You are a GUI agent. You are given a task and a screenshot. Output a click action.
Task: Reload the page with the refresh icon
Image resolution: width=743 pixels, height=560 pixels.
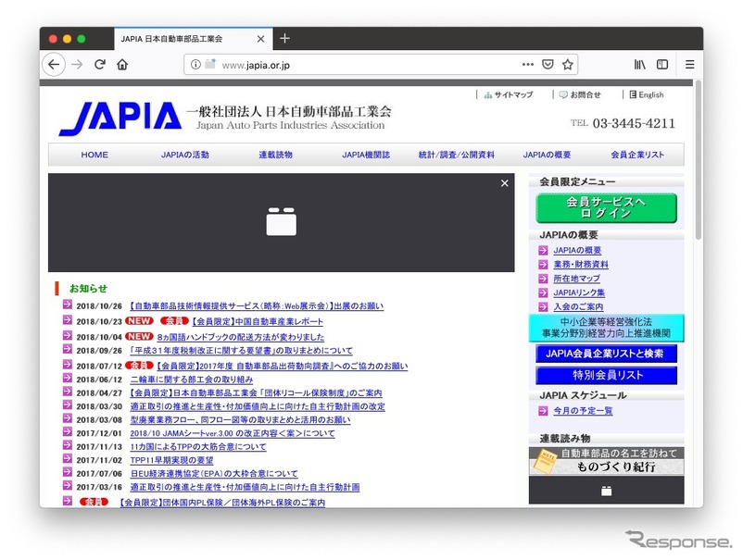99,65
